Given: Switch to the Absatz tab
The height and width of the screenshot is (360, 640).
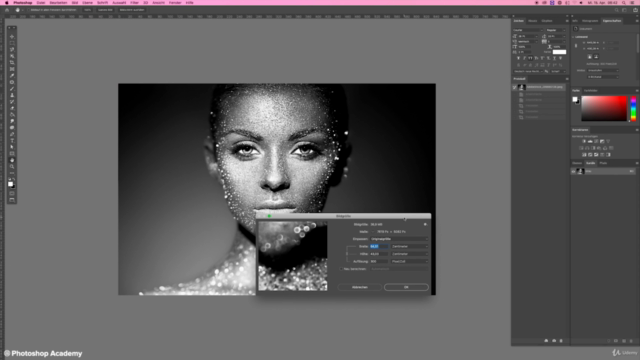Looking at the screenshot, I should pos(533,21).
